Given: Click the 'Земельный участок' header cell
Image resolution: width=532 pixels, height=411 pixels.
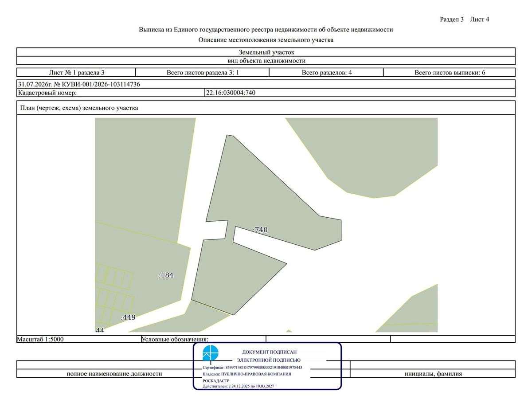Looking at the screenshot, I should point(266,52).
